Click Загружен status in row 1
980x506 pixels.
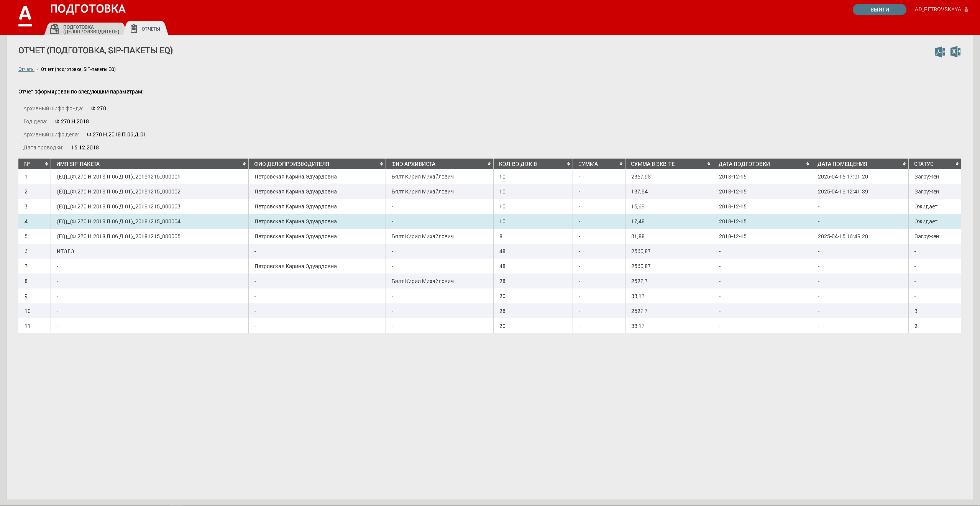click(927, 177)
